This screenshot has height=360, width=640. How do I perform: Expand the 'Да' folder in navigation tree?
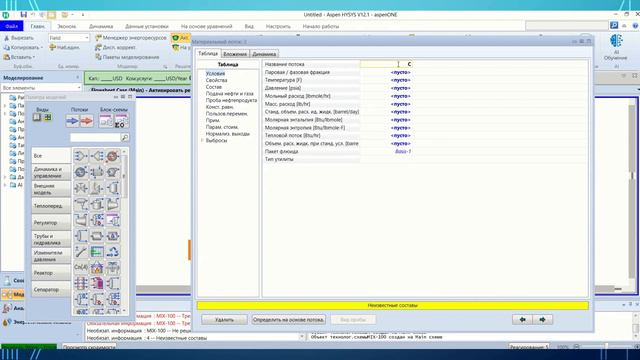[x=5, y=177]
